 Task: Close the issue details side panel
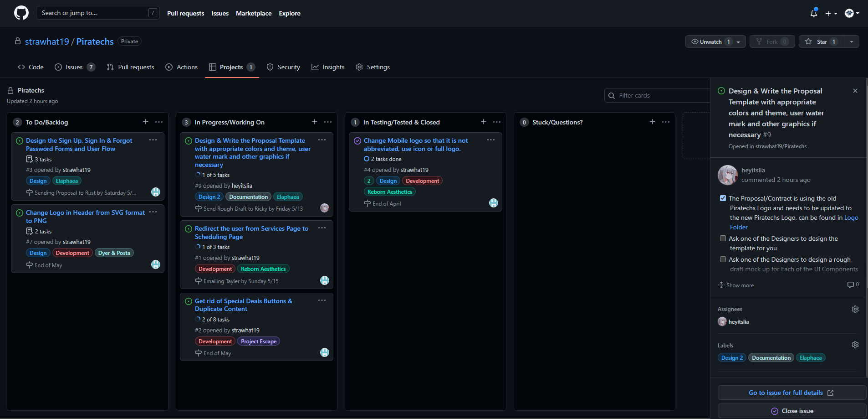(855, 91)
